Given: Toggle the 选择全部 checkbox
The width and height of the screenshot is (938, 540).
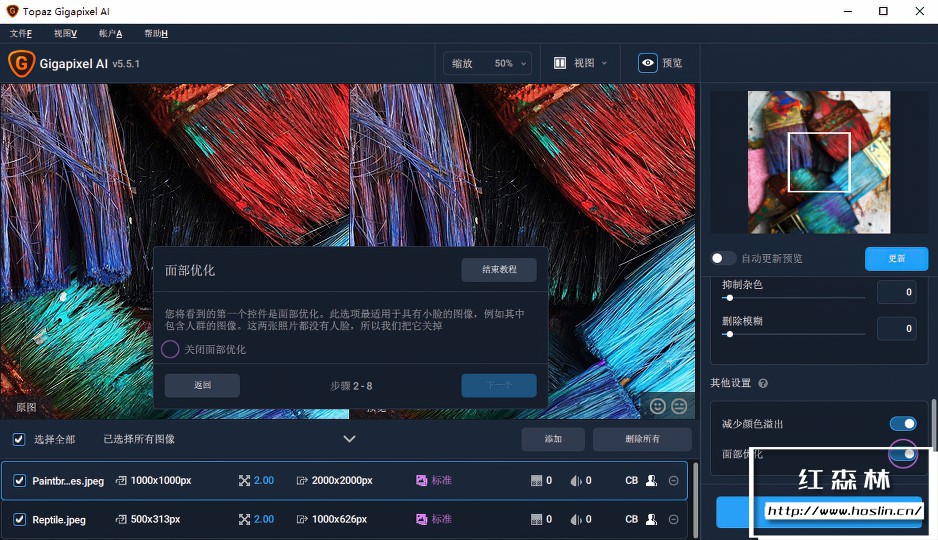Looking at the screenshot, I should point(19,440).
